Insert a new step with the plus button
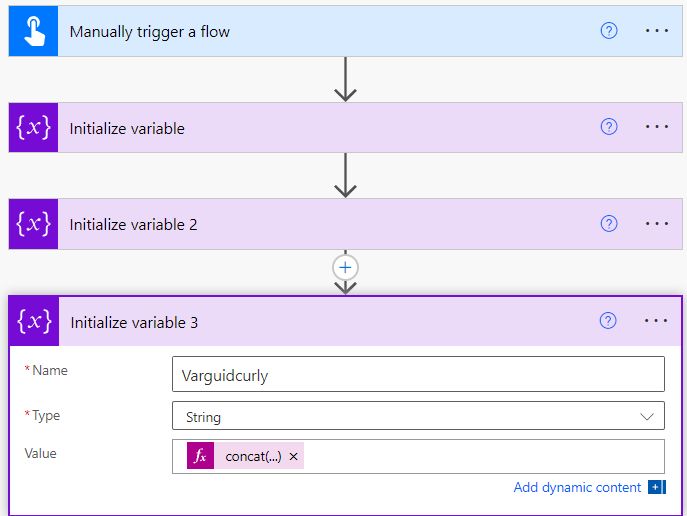The image size is (687, 516). [x=345, y=268]
